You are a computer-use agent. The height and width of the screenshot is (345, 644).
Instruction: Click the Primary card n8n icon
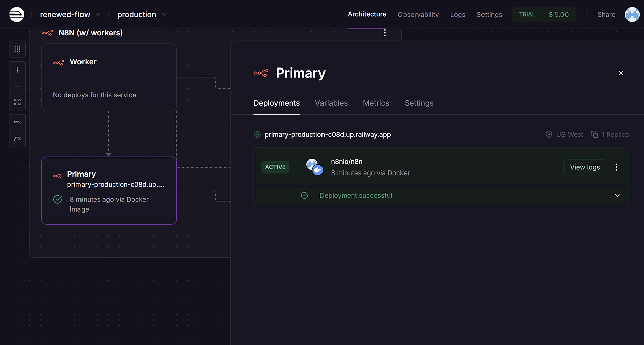(x=57, y=176)
